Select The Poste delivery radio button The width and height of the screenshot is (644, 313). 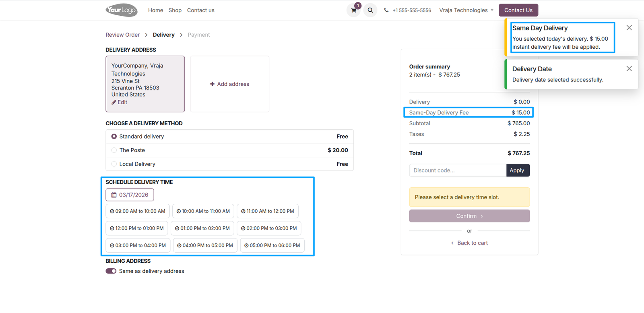[114, 150]
